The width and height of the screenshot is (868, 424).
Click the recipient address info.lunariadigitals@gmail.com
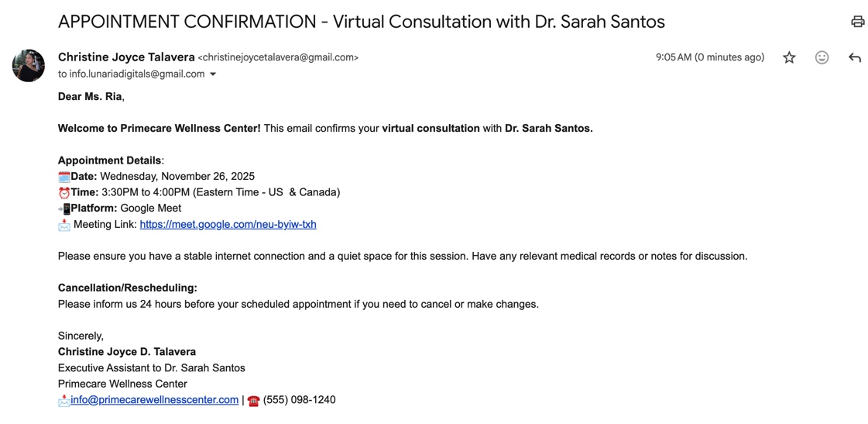click(137, 74)
